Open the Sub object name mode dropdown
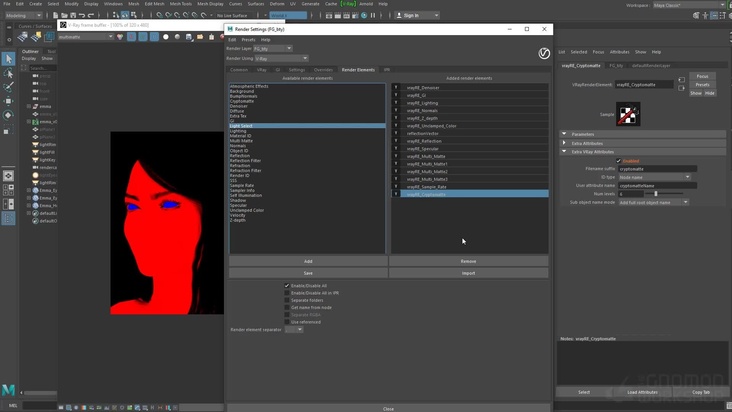Viewport: 732px width, 412px height. [653, 203]
